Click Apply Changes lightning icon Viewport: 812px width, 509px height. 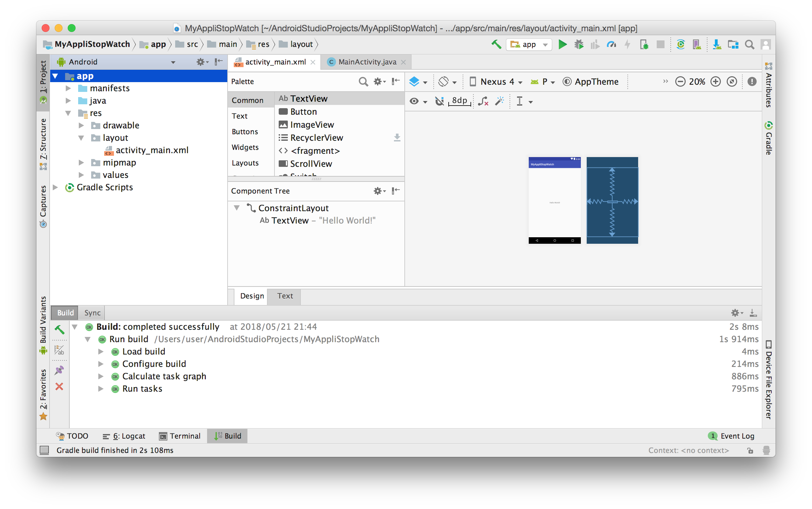[627, 44]
